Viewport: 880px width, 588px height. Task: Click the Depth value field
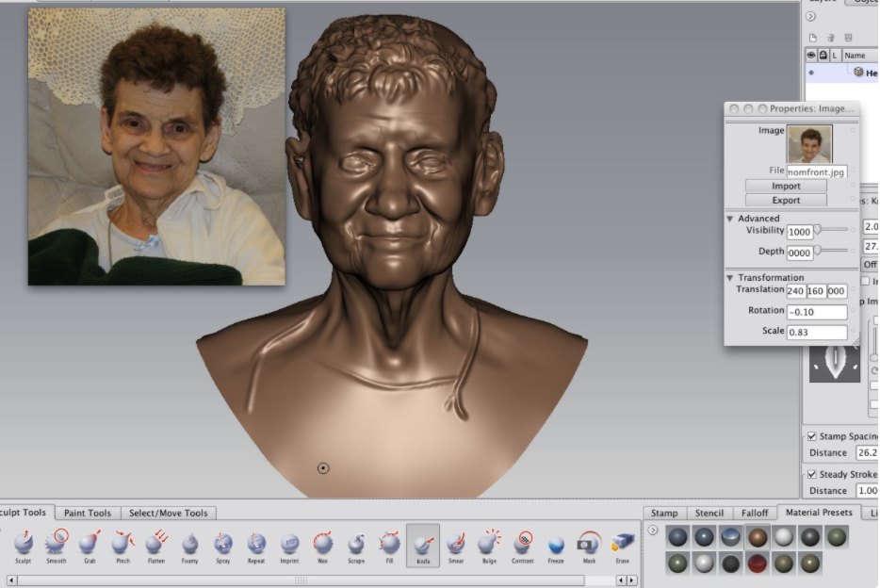click(x=799, y=253)
